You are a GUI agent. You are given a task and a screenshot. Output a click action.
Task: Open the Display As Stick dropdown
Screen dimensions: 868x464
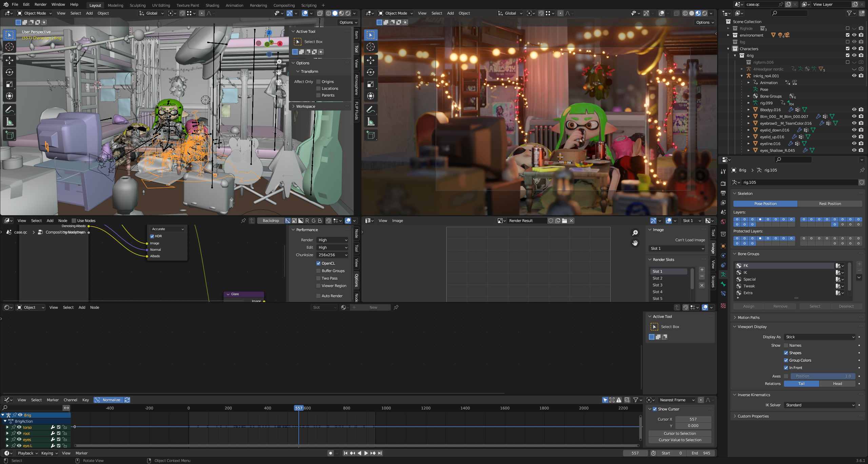pyautogui.click(x=820, y=337)
